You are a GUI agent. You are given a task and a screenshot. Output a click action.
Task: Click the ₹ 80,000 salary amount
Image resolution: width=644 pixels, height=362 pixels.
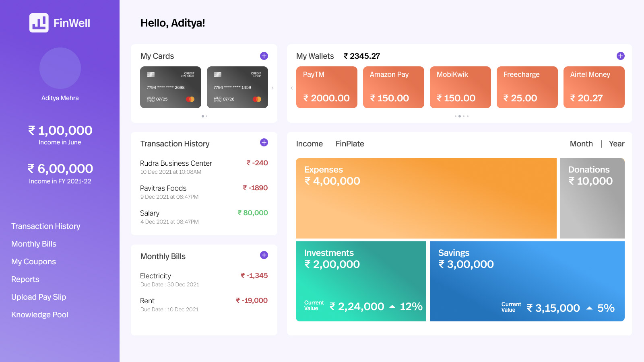pyautogui.click(x=253, y=213)
